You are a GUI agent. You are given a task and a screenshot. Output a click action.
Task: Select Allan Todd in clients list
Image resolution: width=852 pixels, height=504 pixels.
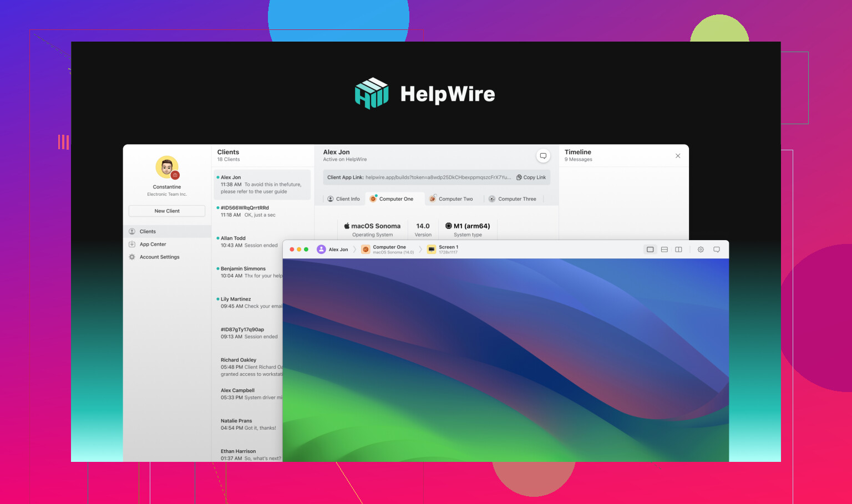(x=248, y=242)
